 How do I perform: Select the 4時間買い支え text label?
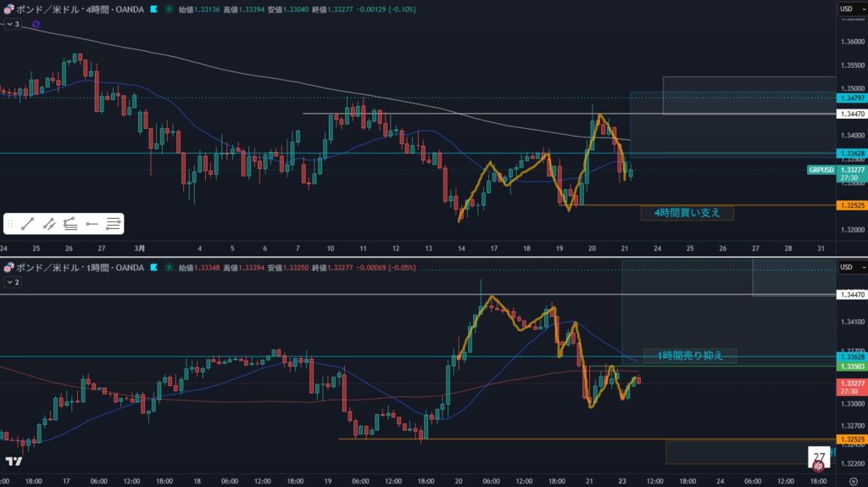click(687, 213)
